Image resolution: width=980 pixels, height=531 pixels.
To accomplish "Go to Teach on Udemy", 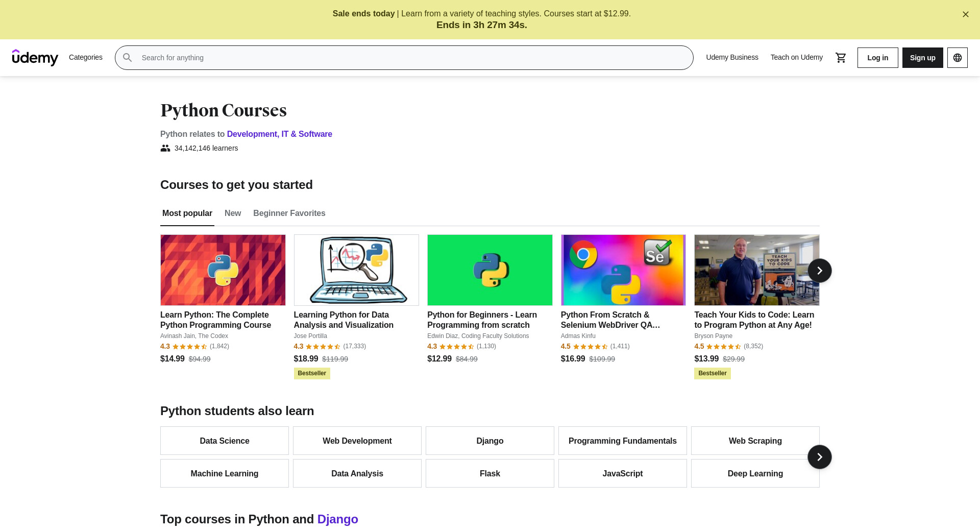I will click(796, 57).
